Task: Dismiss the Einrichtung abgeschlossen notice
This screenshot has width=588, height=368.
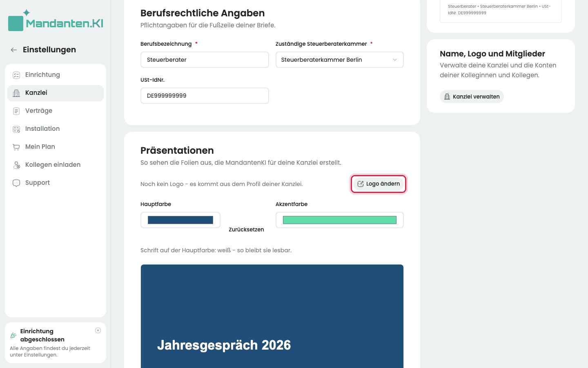Action: pyautogui.click(x=98, y=330)
